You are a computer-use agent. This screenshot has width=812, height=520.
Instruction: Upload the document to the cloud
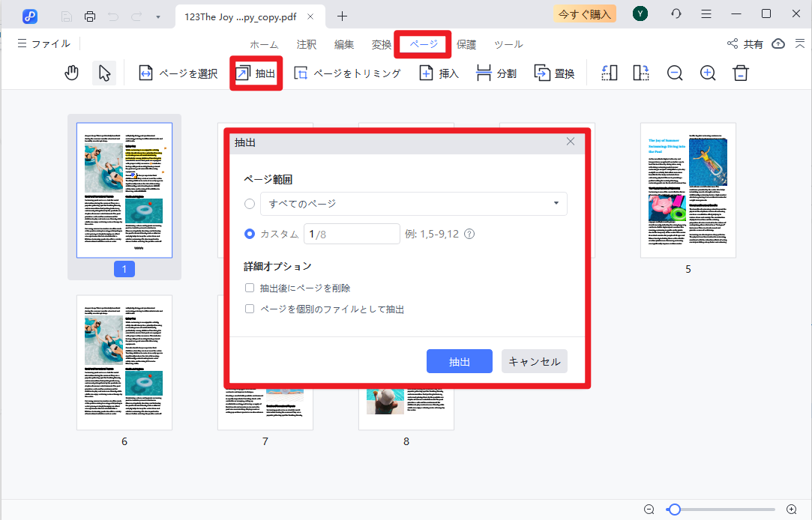tap(778, 43)
